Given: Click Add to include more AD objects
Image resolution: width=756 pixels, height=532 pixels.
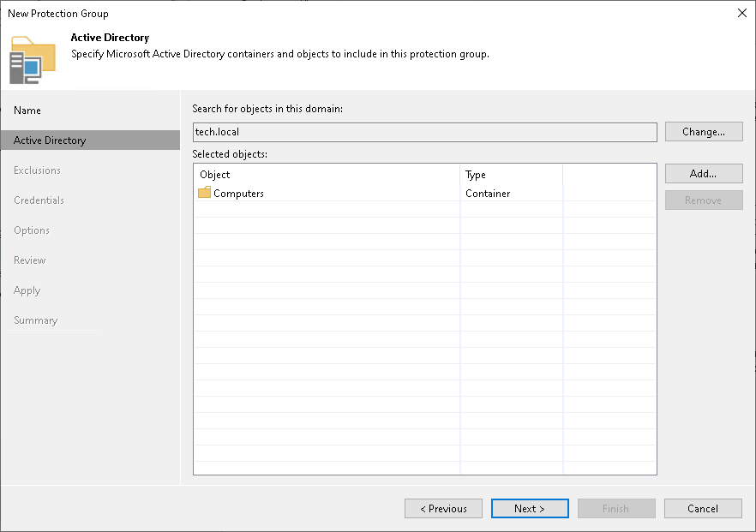Looking at the screenshot, I should tap(703, 173).
